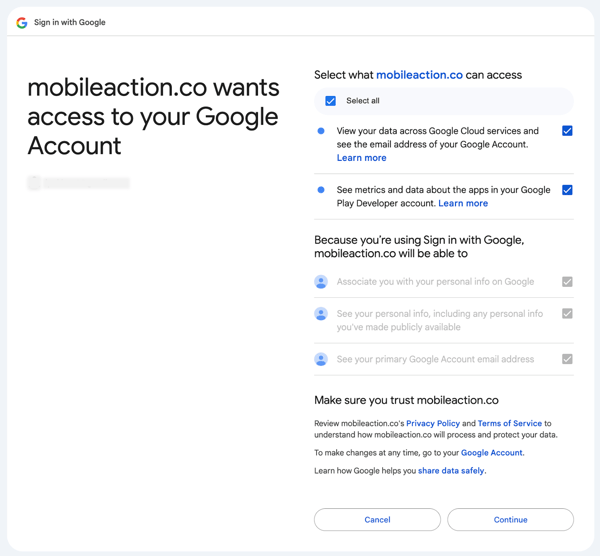Click greyed primary email address checkbox
600x556 pixels.
pyautogui.click(x=567, y=359)
